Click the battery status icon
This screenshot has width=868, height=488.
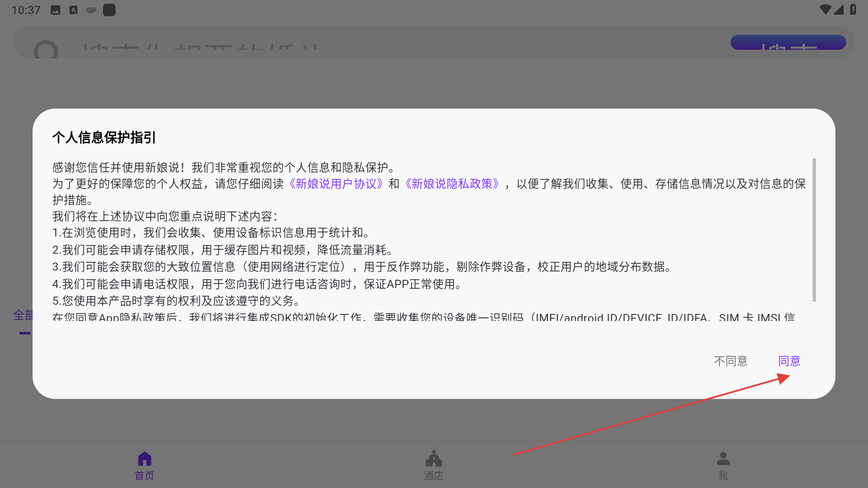853,10
